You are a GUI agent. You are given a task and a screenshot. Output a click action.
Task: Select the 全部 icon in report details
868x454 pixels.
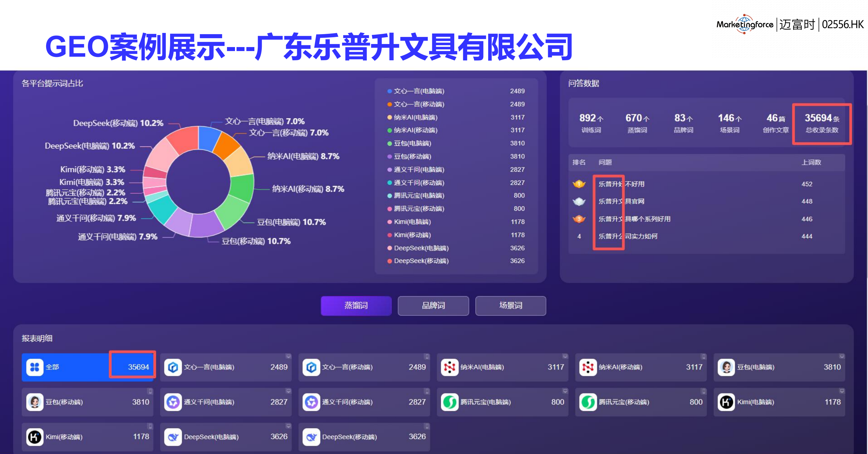click(35, 367)
